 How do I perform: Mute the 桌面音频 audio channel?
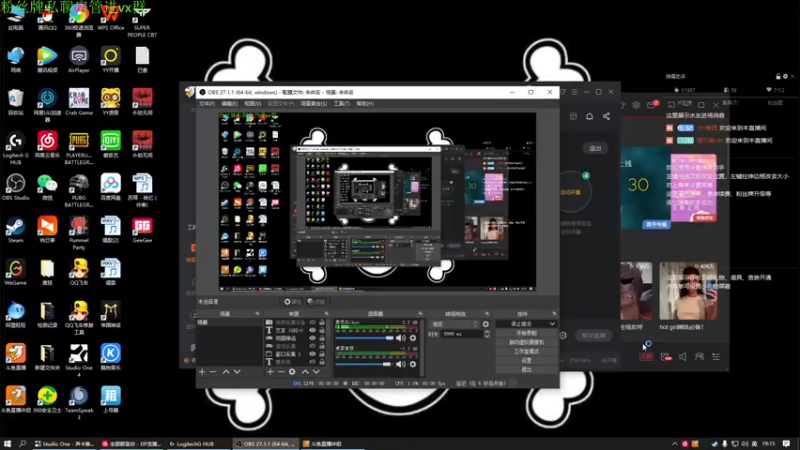point(401,364)
